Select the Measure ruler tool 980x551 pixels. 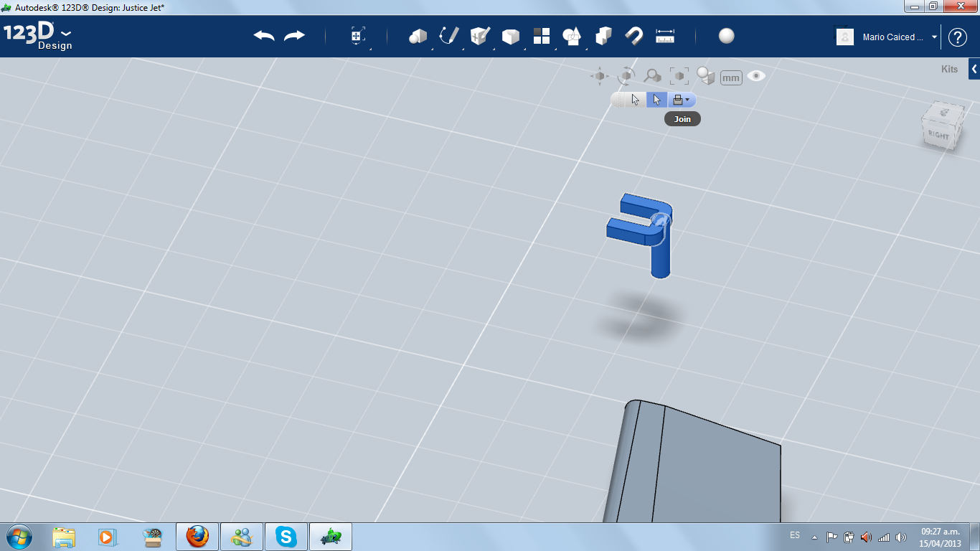point(665,36)
